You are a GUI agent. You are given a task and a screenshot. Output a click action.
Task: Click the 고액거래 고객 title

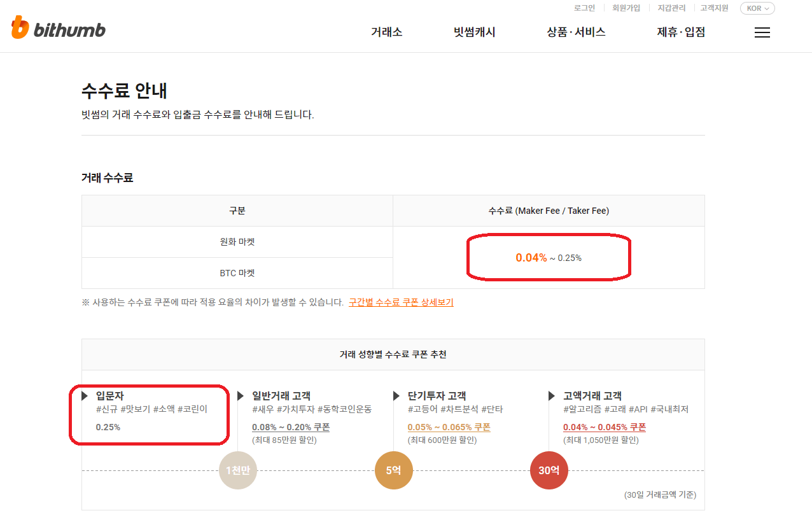coord(592,396)
